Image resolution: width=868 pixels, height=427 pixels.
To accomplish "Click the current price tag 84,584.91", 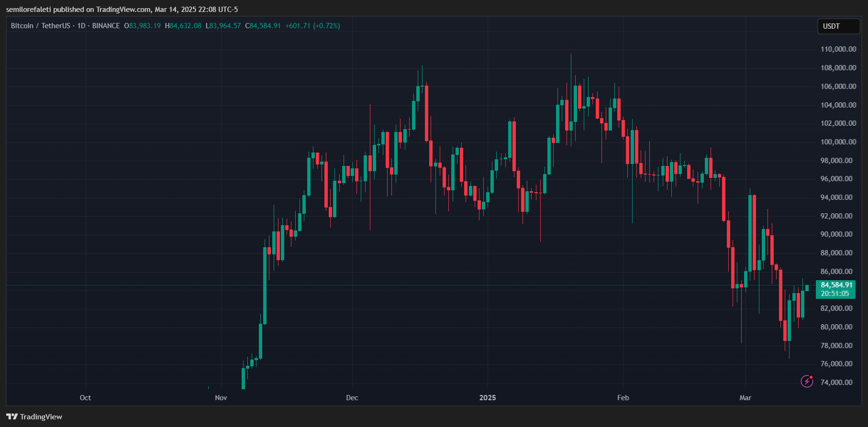I will coord(837,285).
